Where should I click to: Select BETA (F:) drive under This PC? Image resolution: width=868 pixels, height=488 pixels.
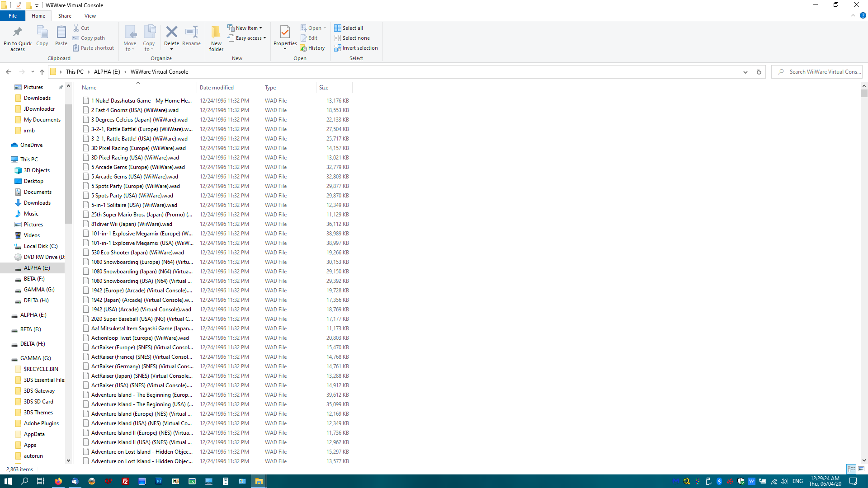34,279
